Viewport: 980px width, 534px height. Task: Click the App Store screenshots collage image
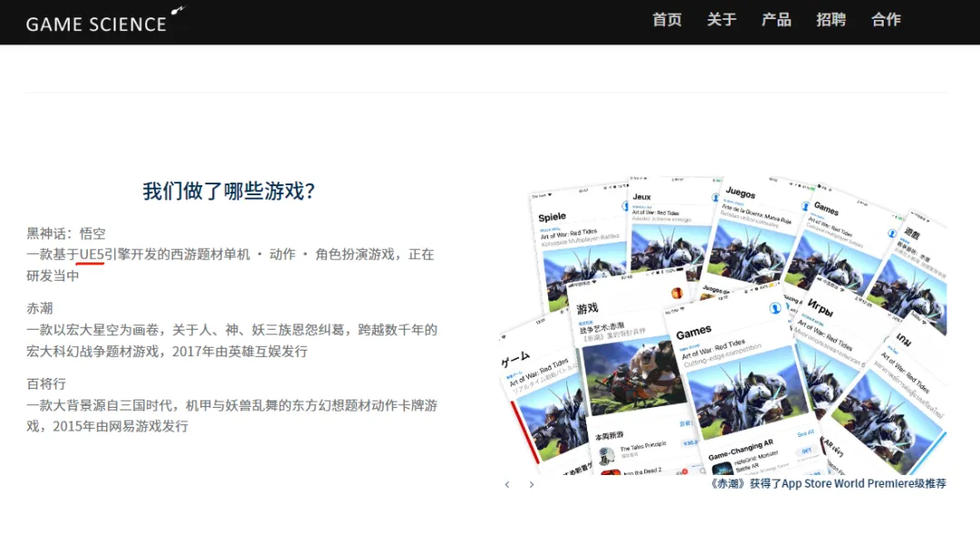[x=723, y=325]
